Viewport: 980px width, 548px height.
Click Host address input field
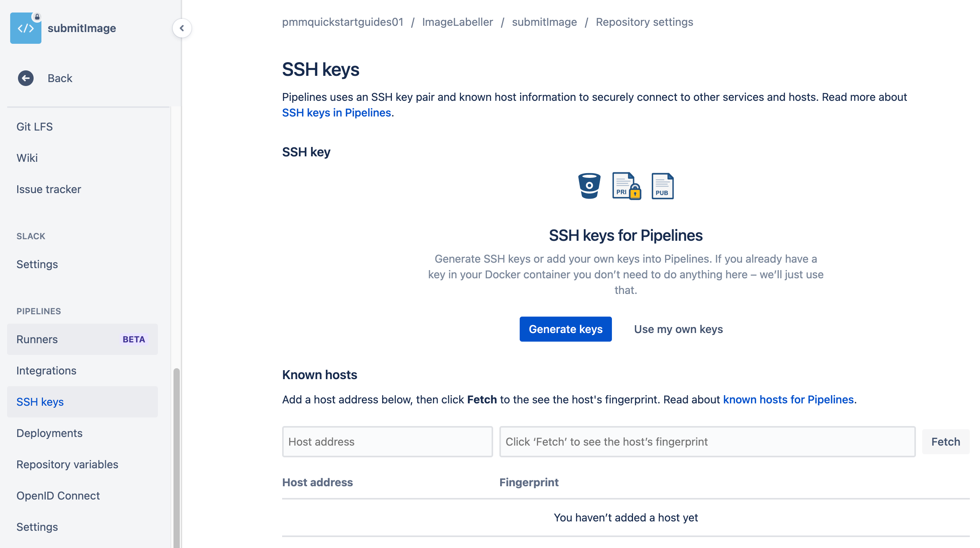[388, 441]
